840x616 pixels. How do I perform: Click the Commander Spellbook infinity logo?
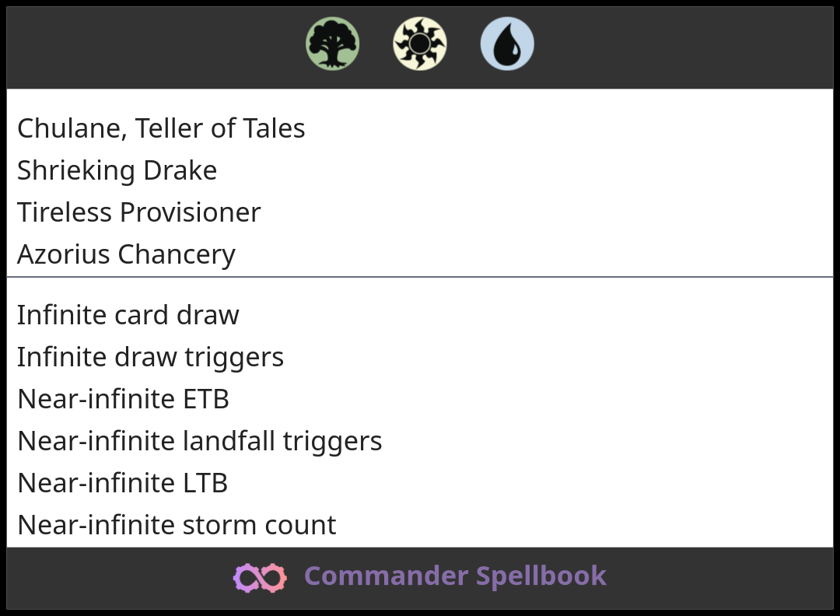click(x=260, y=577)
